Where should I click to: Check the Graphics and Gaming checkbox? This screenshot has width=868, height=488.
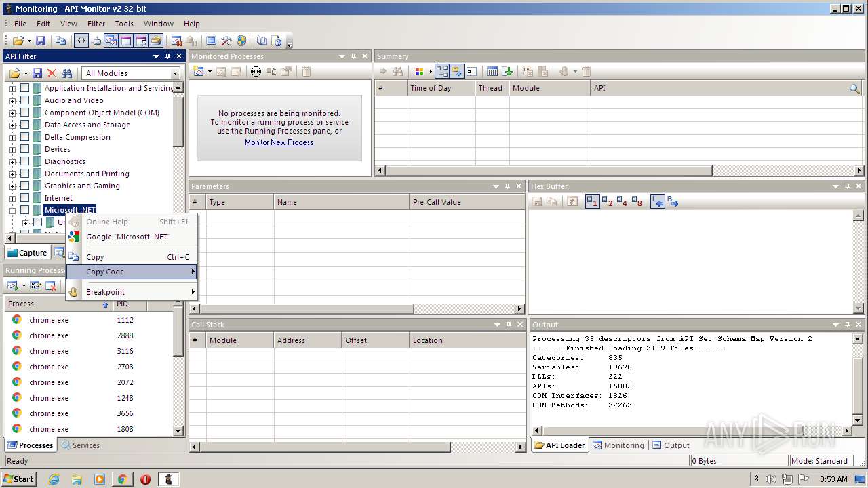click(x=25, y=186)
